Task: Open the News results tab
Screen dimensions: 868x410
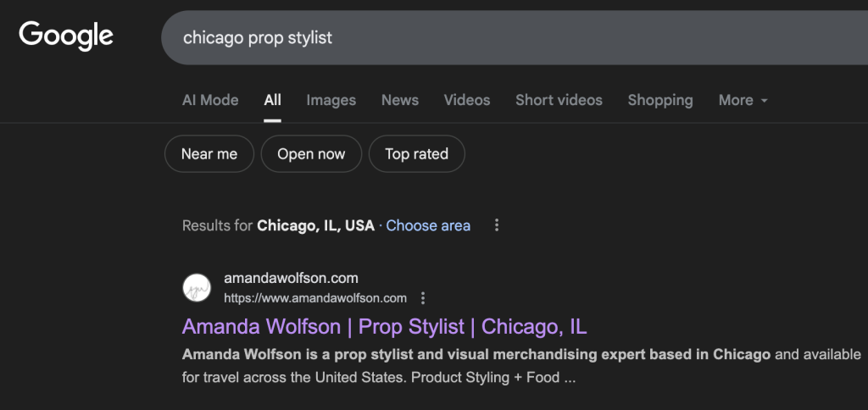Action: coord(399,100)
